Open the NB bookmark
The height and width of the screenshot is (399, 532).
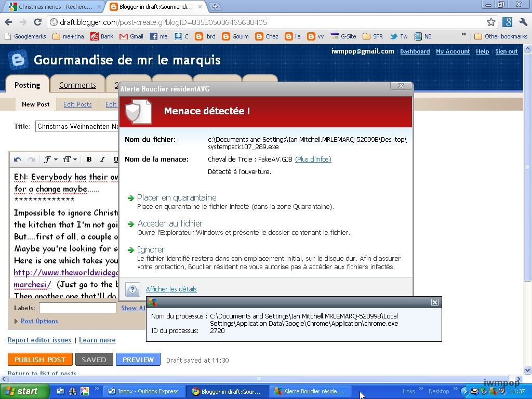pyautogui.click(x=423, y=36)
